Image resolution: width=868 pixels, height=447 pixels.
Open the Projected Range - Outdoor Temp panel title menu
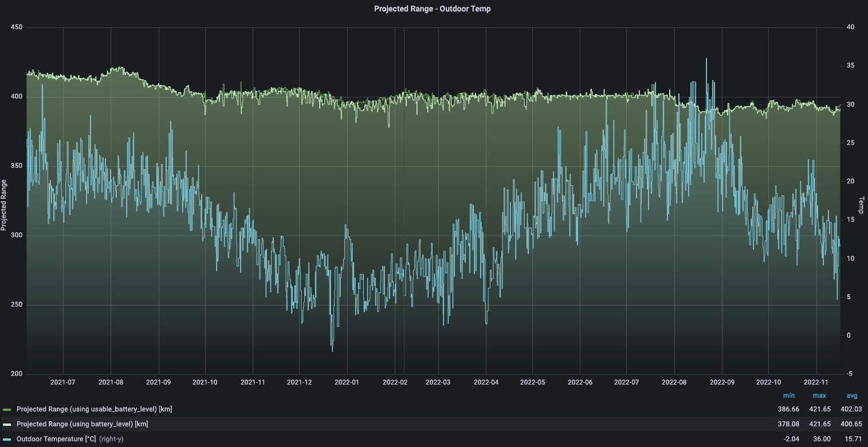tap(433, 9)
